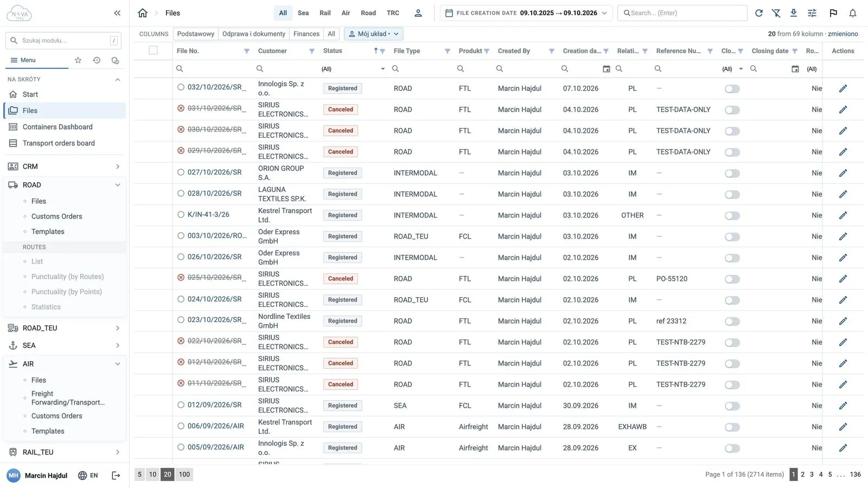
Task: Toggle the Closed switch for 006/09/2026/AIR
Action: tap(732, 427)
